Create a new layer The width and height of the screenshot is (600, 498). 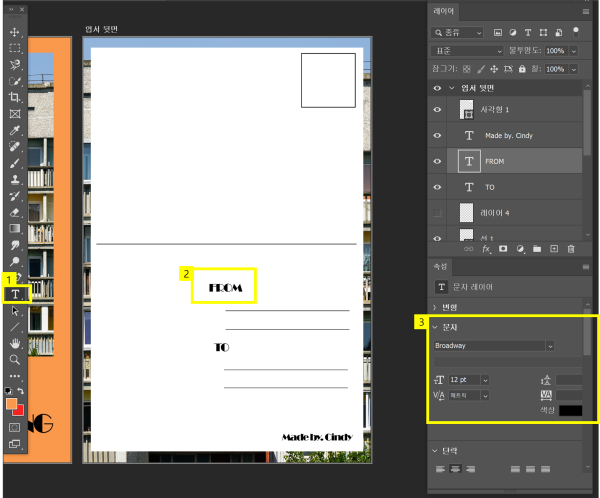pos(554,249)
